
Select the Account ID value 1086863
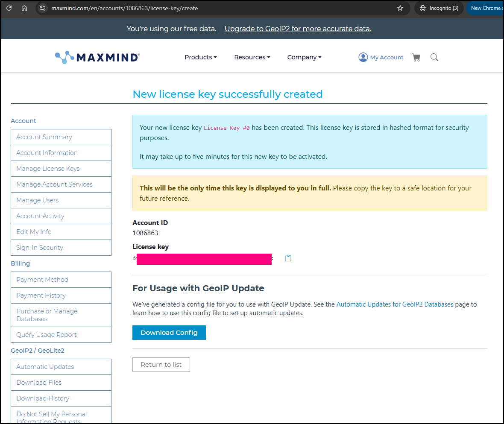pos(145,233)
